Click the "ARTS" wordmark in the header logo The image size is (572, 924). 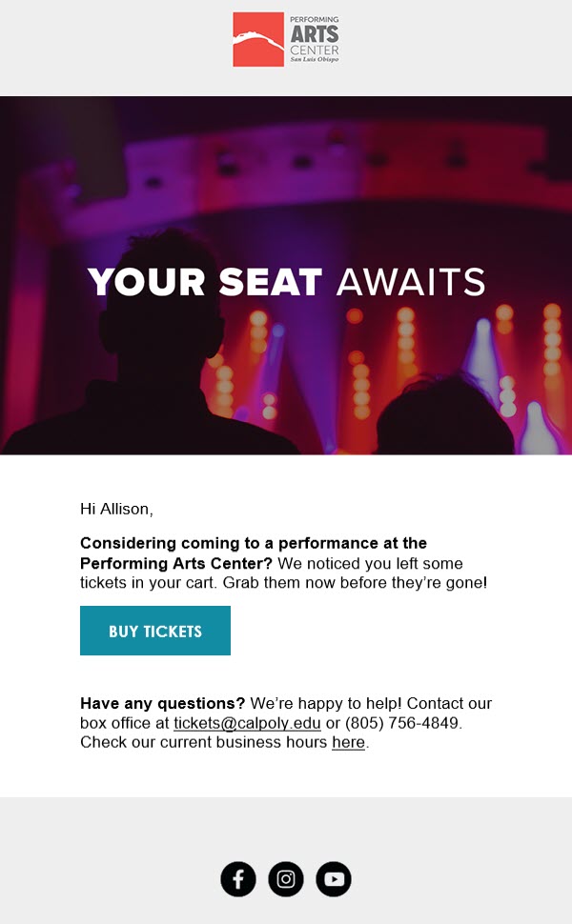(315, 34)
